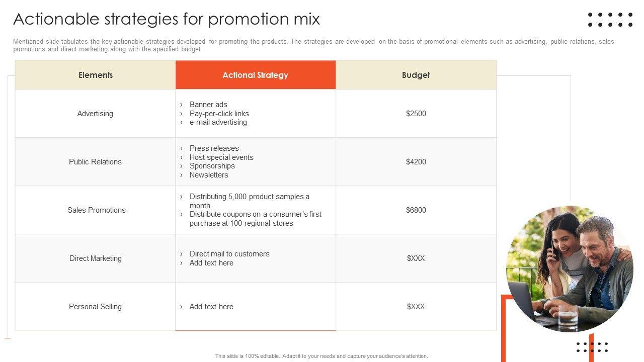Select the "Public Relations" cell
644x362 pixels.
click(95, 162)
